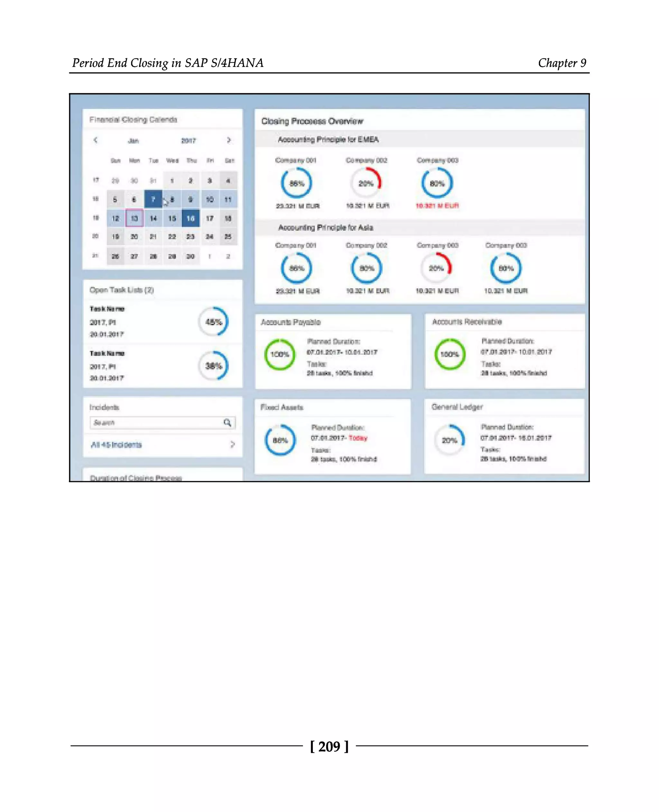659x812 pixels.
Task: Select January 16 in the calendar
Action: (190, 218)
